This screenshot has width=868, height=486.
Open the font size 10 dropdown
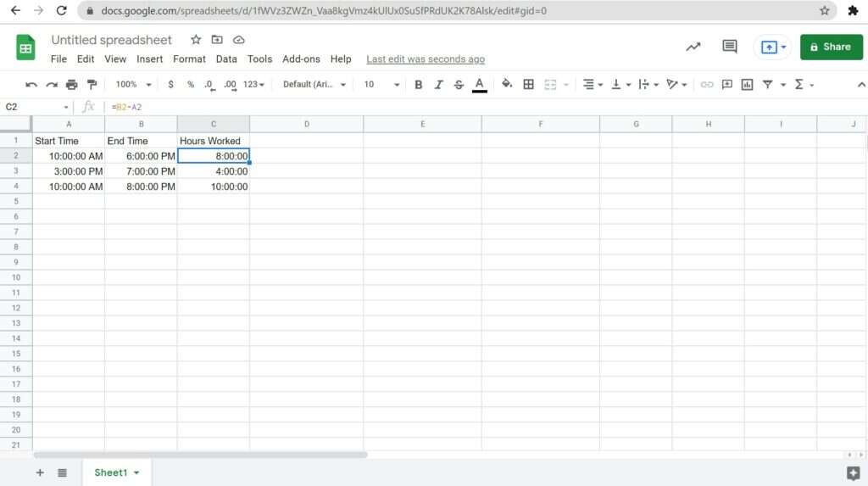(x=381, y=85)
